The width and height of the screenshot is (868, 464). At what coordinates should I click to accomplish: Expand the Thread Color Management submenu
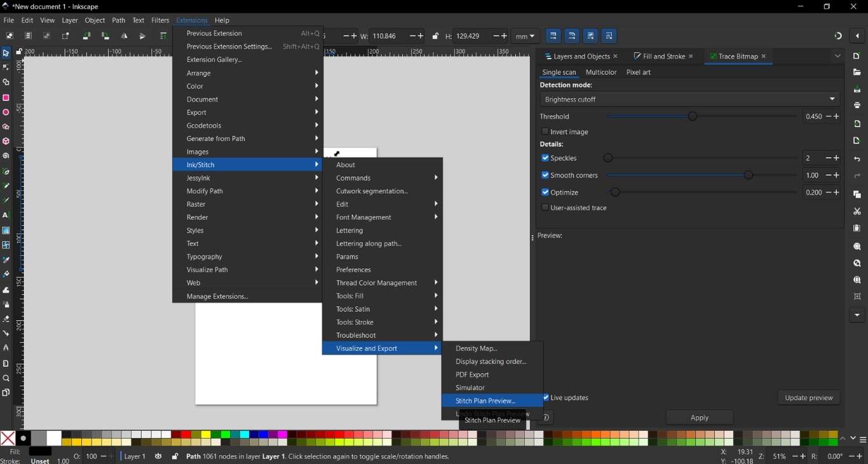tap(383, 283)
